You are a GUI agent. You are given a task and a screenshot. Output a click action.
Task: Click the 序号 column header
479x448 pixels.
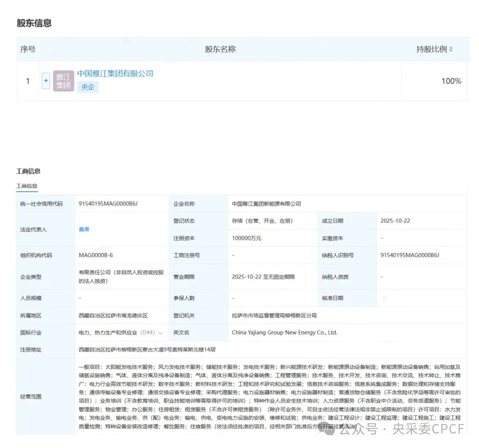(x=28, y=49)
